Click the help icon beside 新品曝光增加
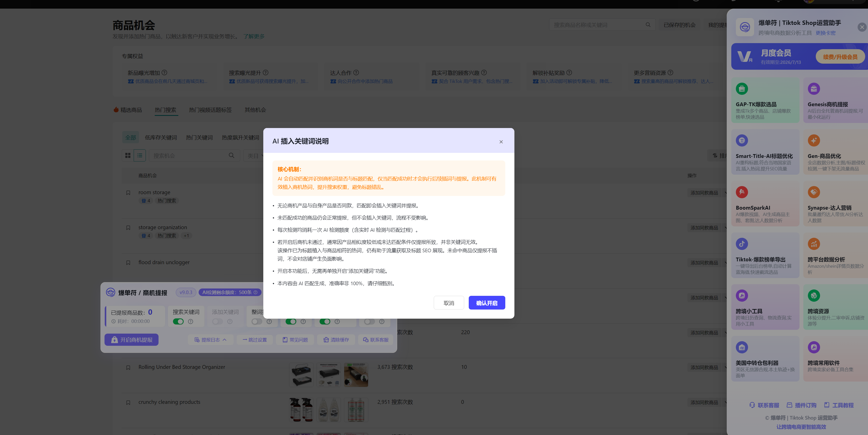The width and height of the screenshot is (868, 435). click(164, 72)
